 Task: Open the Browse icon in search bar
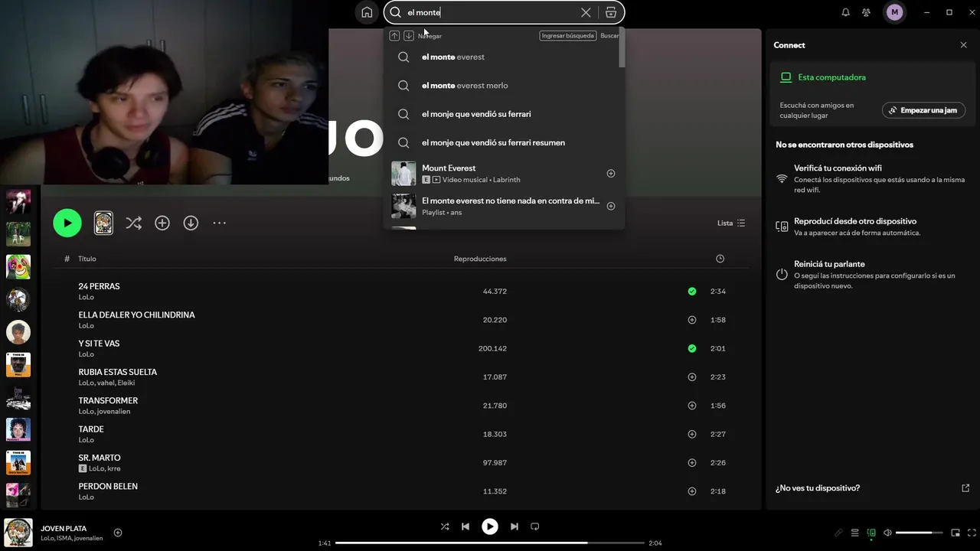point(610,12)
